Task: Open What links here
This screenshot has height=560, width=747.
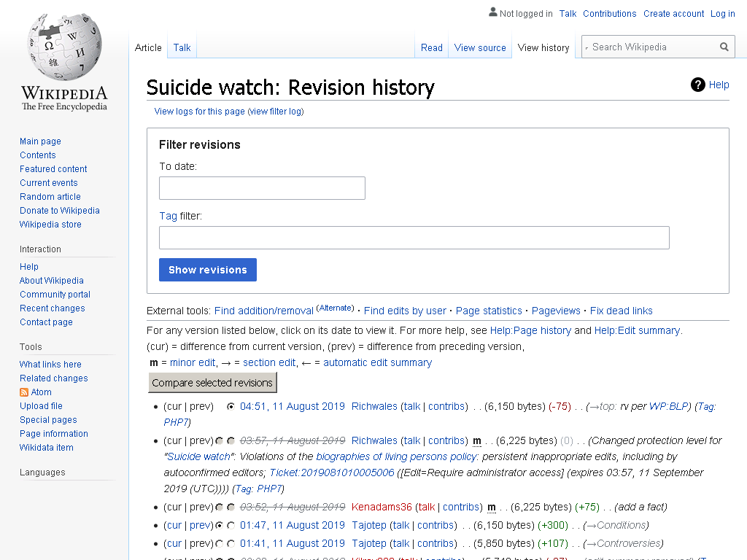Action: point(50,365)
